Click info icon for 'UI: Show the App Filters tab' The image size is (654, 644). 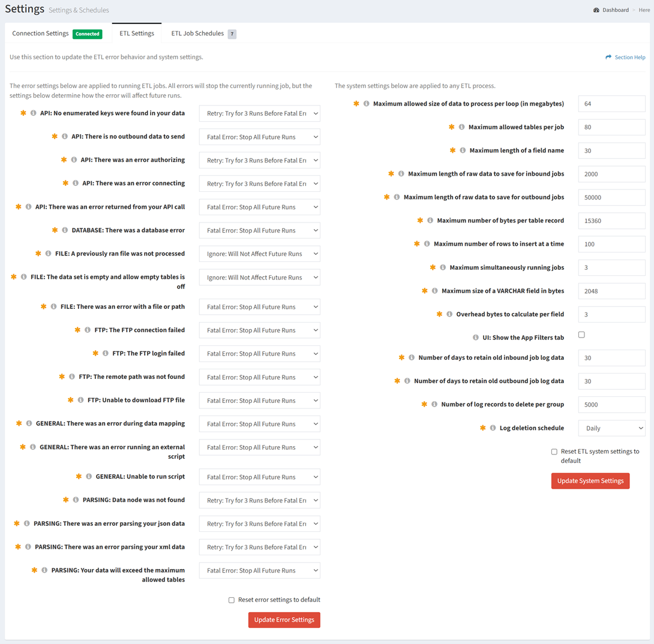coord(476,338)
